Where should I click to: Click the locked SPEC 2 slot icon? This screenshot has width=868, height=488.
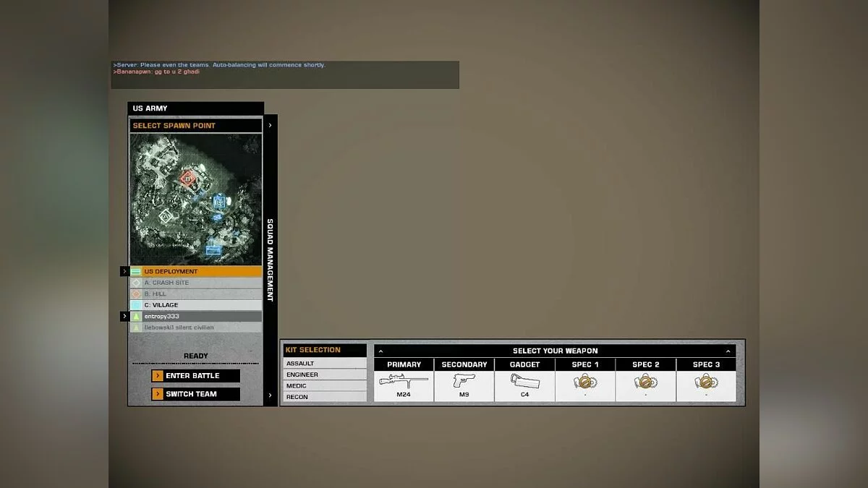point(644,382)
